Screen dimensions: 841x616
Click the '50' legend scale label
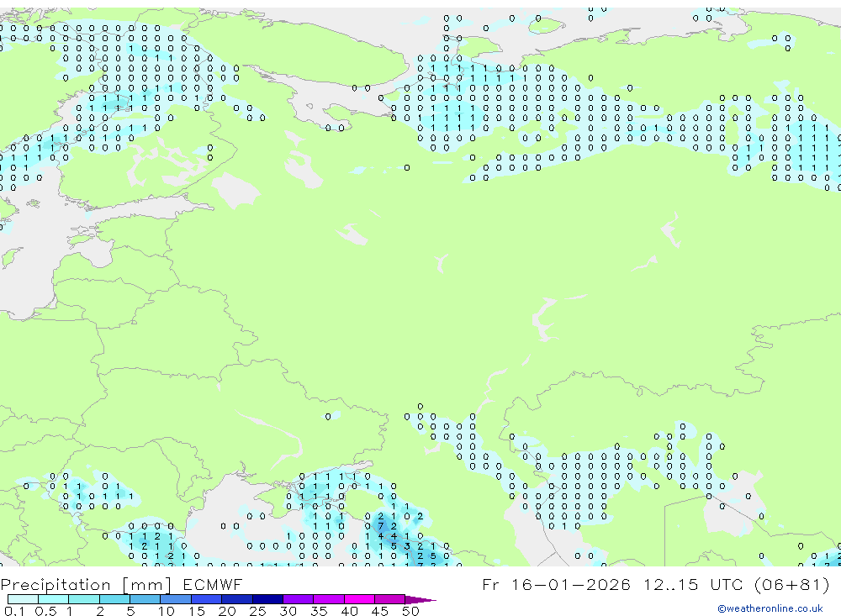410,611
